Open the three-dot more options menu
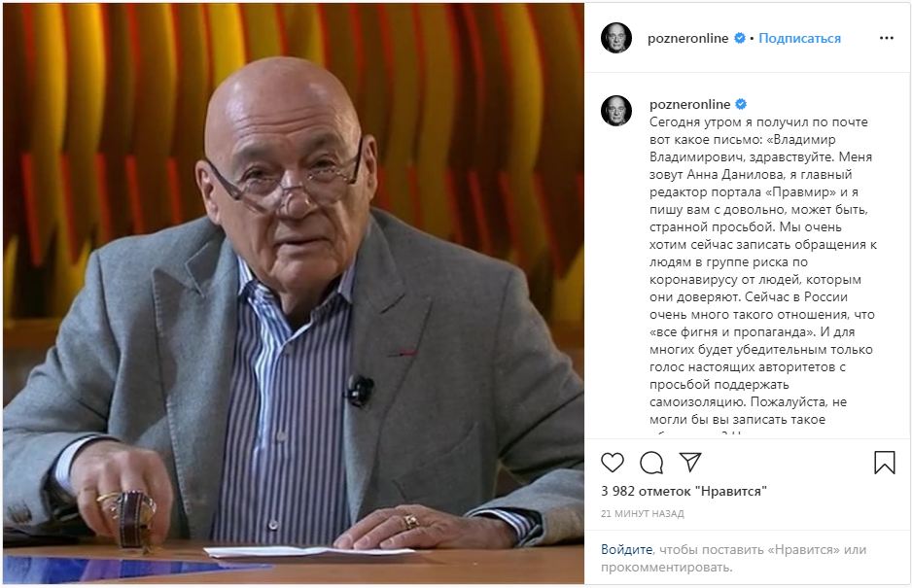This screenshot has width=912, height=588. point(887,38)
